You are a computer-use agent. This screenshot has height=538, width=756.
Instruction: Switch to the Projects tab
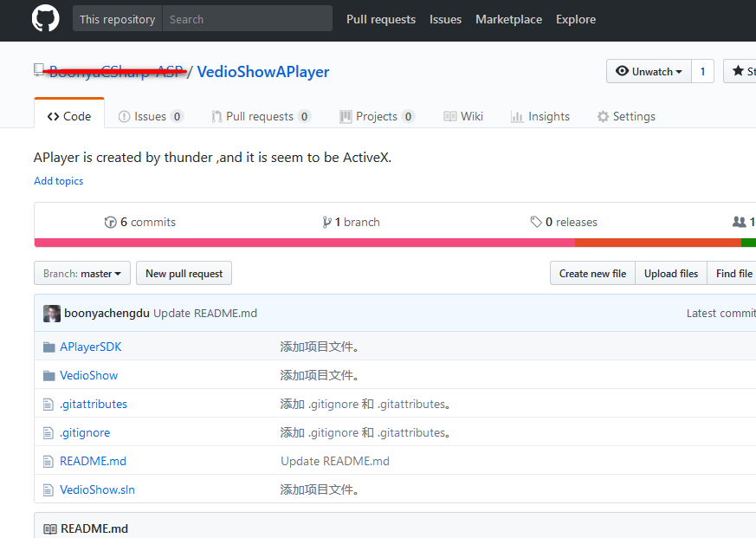tap(377, 116)
